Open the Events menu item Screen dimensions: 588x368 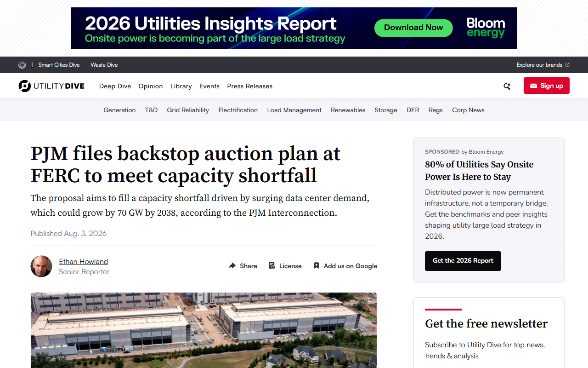pos(209,86)
